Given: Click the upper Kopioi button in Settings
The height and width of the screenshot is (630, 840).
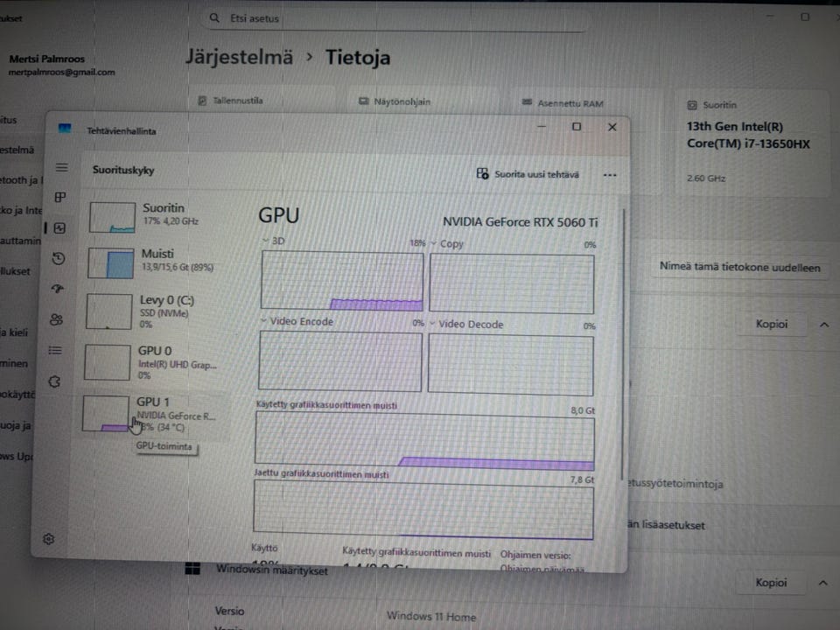Looking at the screenshot, I should (772, 324).
